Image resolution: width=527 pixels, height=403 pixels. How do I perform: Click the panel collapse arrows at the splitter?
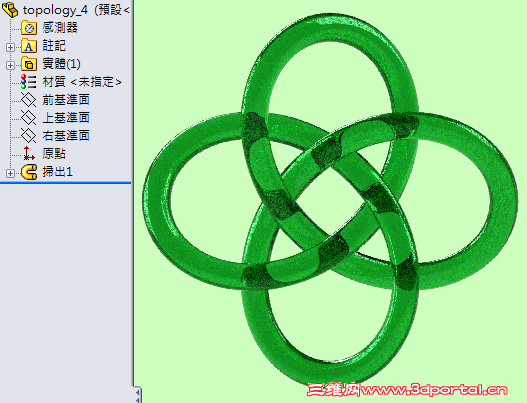(137, 396)
